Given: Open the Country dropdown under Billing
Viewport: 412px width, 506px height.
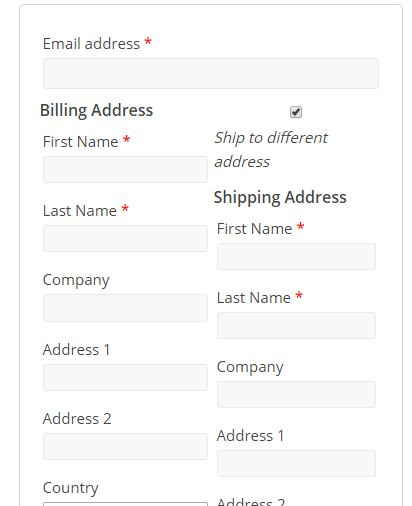Looking at the screenshot, I should [125, 504].
